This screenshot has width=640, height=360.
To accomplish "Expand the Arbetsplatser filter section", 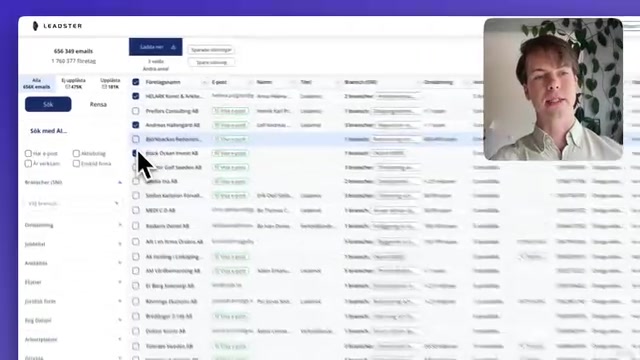I will pyautogui.click(x=120, y=339).
